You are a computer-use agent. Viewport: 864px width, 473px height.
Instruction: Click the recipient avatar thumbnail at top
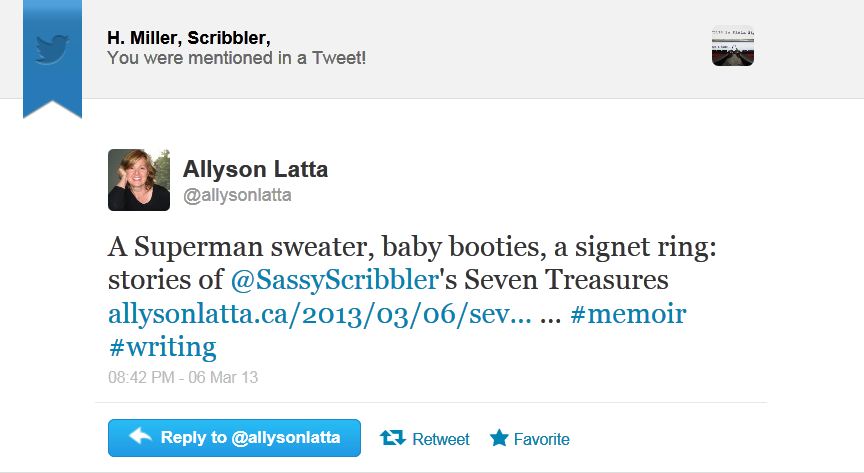(x=732, y=46)
